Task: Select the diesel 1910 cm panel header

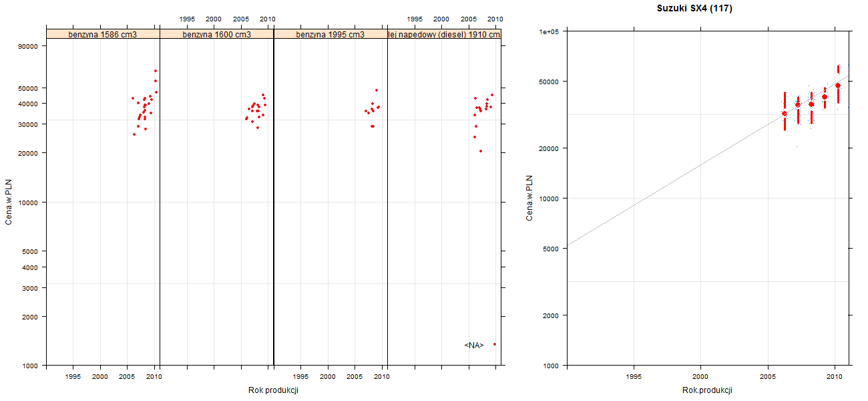Action: (x=445, y=34)
